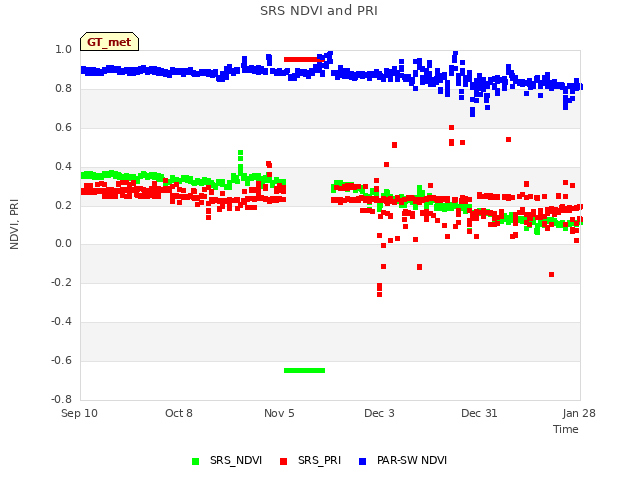Click the -0.4 y-axis tick label
This screenshot has height=480, width=640.
[x=61, y=322]
